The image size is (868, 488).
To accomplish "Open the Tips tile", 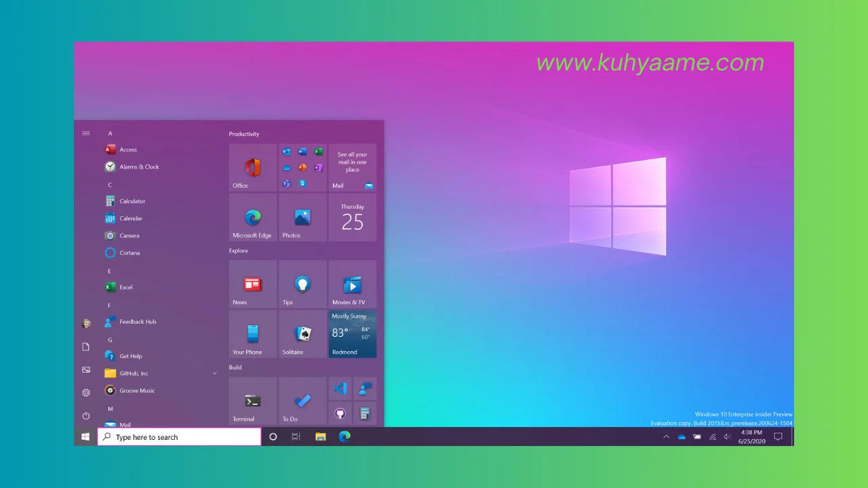I will click(x=302, y=285).
